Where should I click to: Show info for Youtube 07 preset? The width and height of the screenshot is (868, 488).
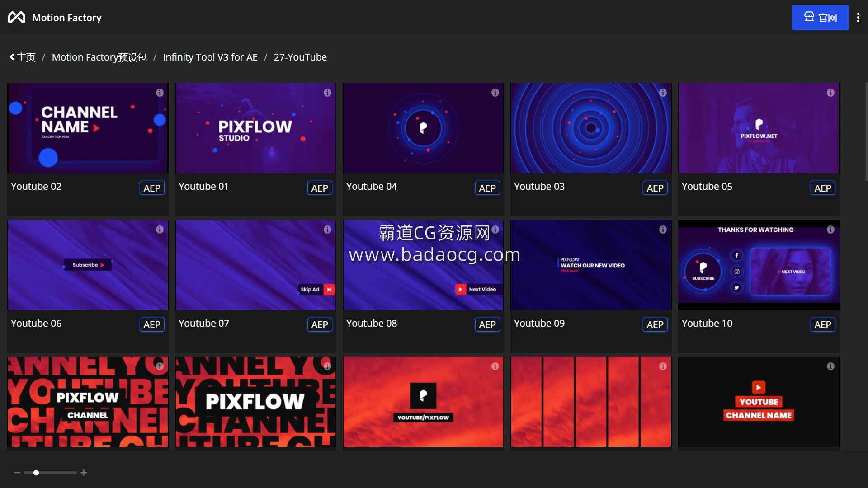327,230
